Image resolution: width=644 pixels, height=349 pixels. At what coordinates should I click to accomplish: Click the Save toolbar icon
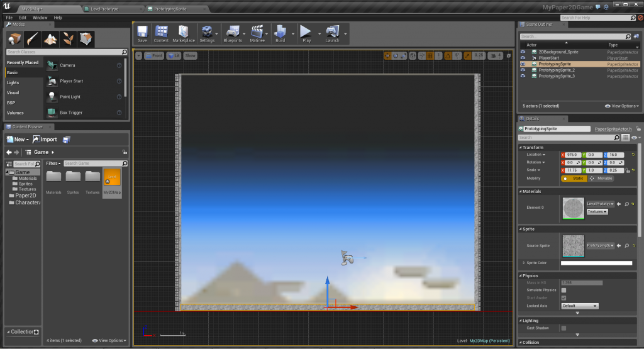[142, 33]
